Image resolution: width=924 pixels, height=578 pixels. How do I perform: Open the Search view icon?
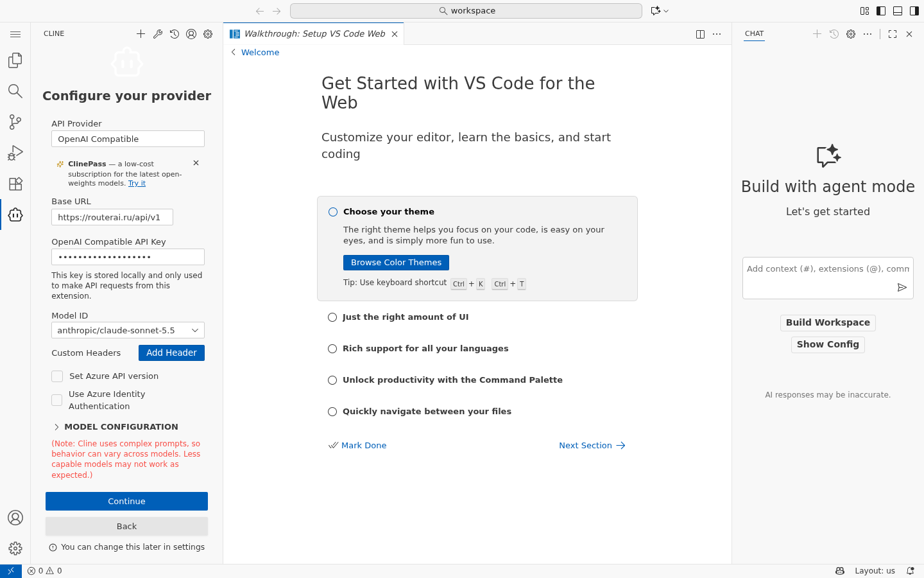coord(15,91)
